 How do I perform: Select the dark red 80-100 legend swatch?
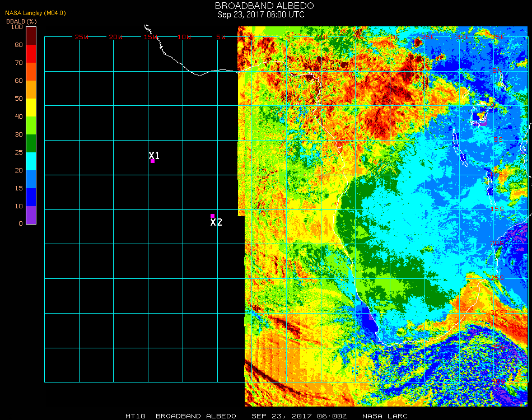[31, 35]
